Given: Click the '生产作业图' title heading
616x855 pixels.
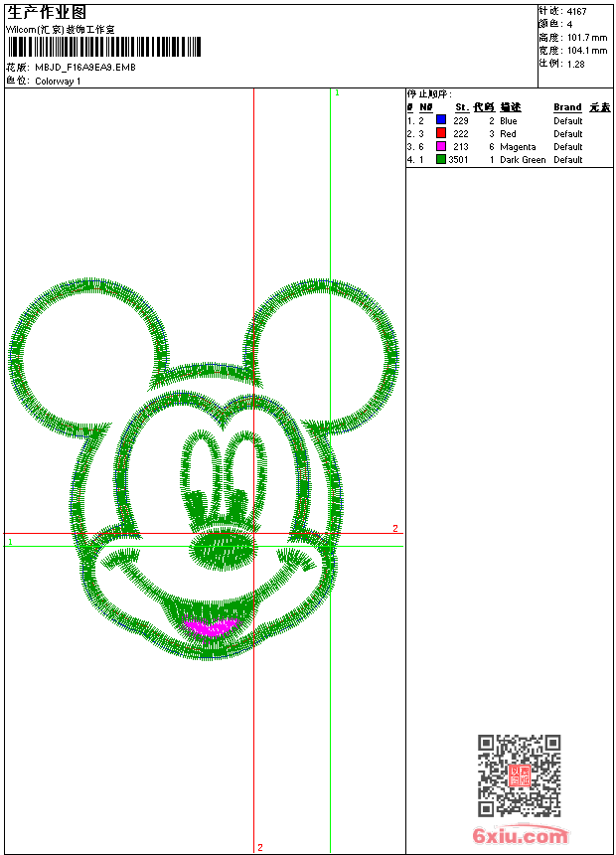Looking at the screenshot, I should 47,13.
